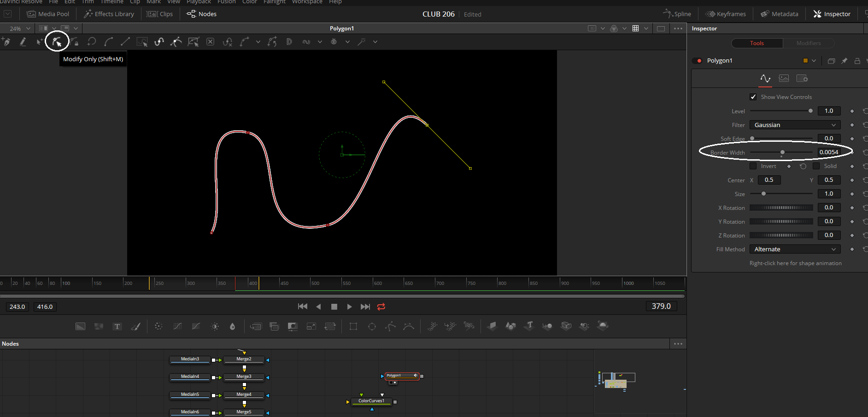Click the boxed X toolbar icon
Screen dimensions: 868x417
(210, 42)
